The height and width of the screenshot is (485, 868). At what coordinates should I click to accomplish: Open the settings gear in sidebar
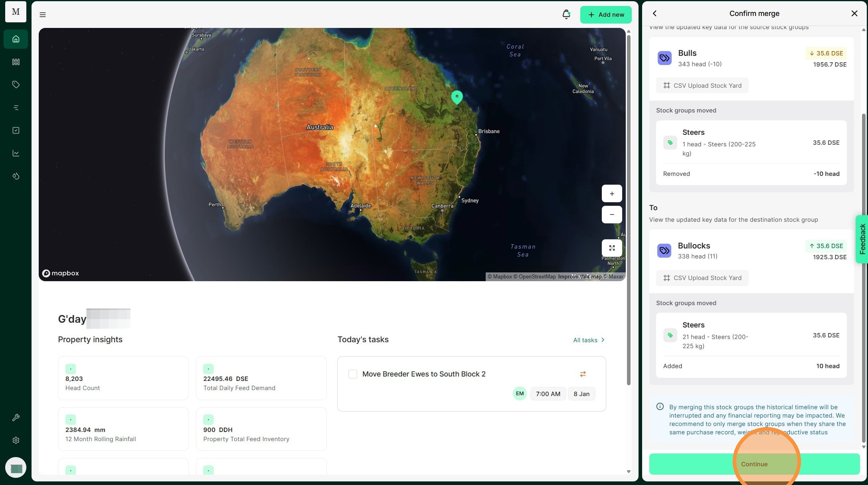pyautogui.click(x=16, y=440)
